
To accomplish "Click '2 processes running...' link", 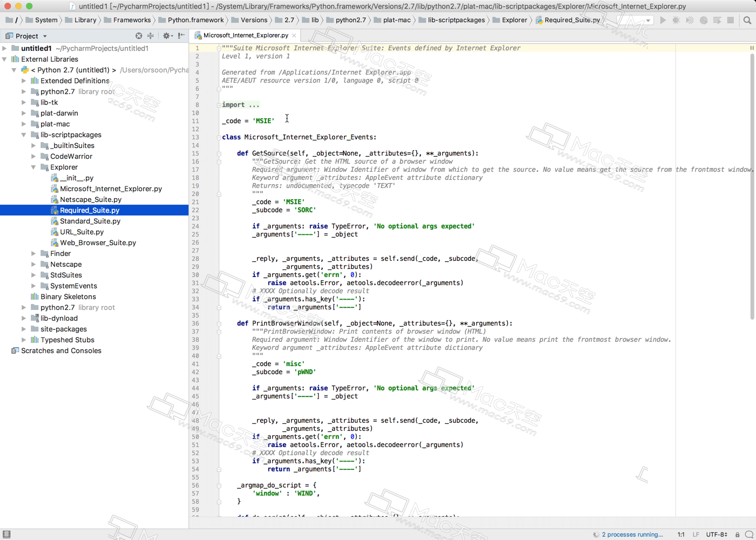I will (x=632, y=535).
